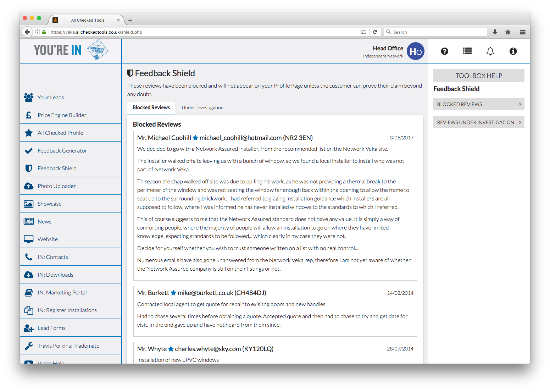Open the list view icon in header

click(467, 51)
